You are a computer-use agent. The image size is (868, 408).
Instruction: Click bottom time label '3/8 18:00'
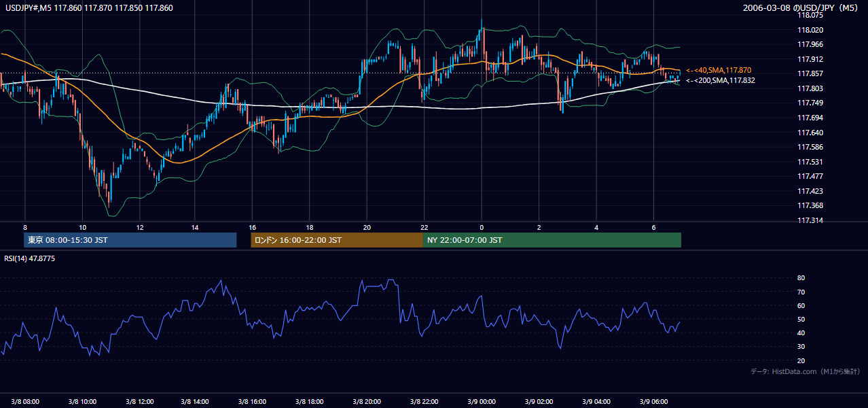tap(310, 401)
